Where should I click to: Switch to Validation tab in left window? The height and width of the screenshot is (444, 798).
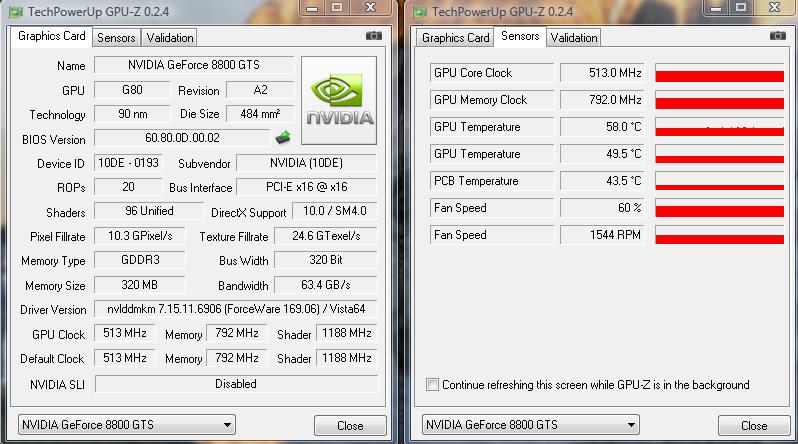click(170, 38)
